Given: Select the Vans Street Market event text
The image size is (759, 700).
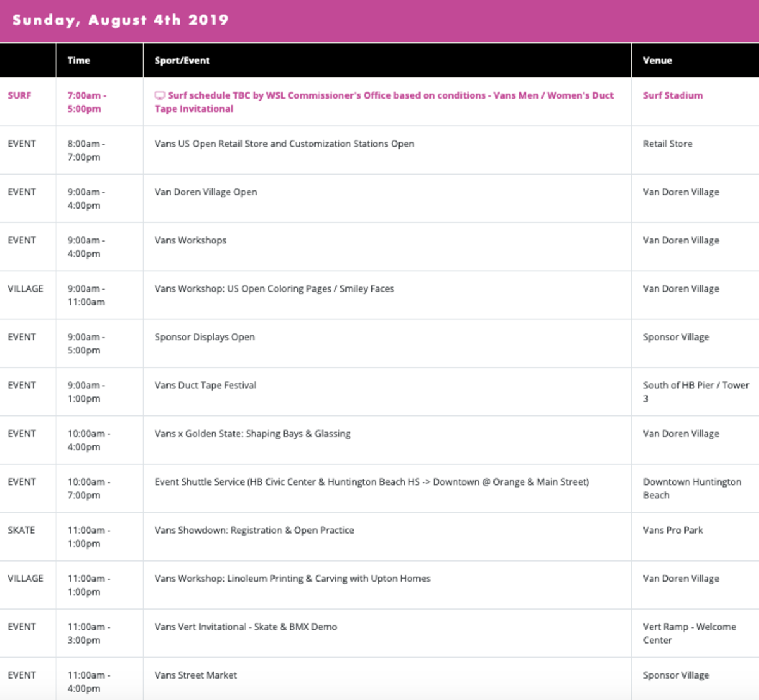Looking at the screenshot, I should pos(196,675).
